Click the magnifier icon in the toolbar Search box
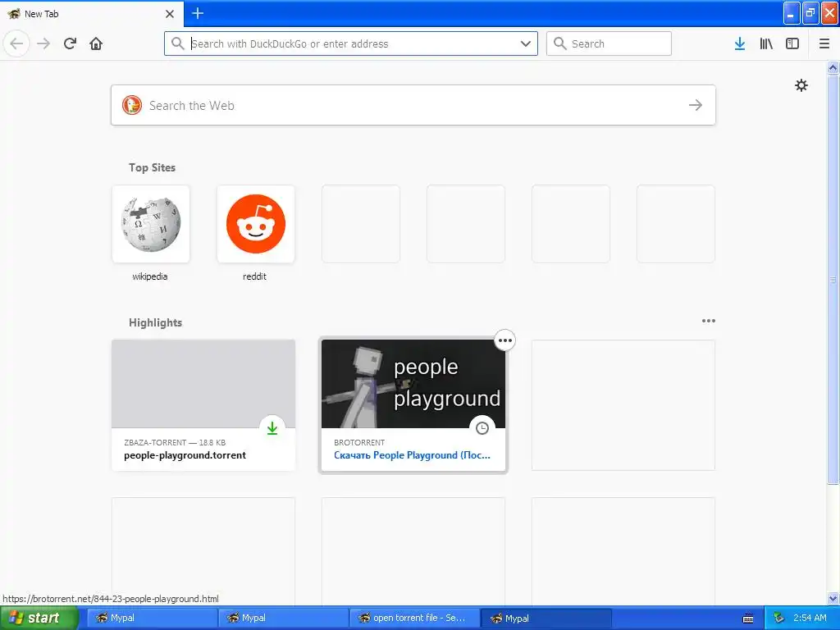The image size is (840, 630). click(x=559, y=43)
